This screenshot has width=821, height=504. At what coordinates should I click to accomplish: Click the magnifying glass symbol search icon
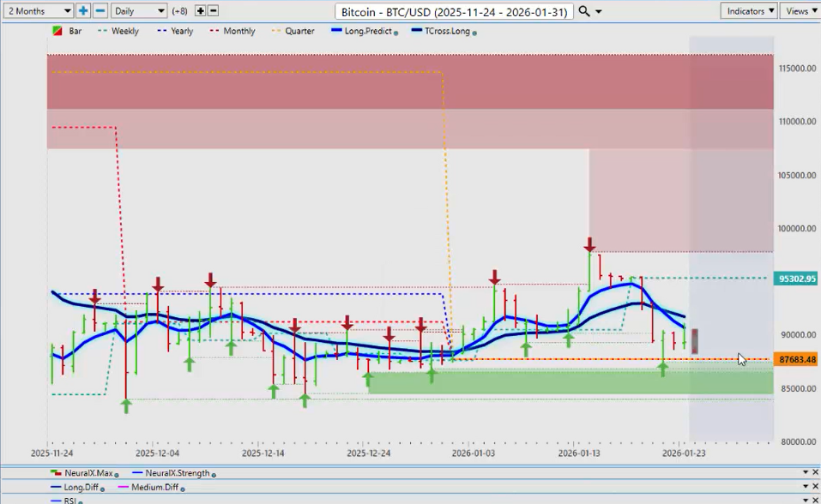pyautogui.click(x=584, y=11)
